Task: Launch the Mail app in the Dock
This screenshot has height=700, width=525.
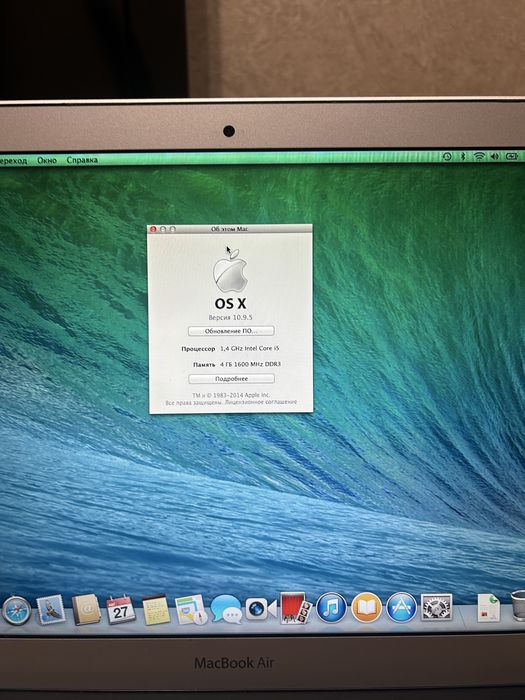Action: click(x=50, y=609)
